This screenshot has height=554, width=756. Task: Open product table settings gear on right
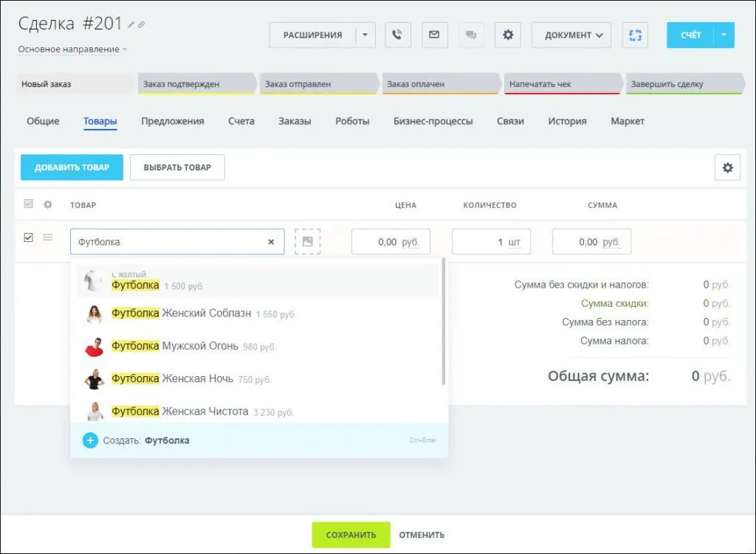726,167
